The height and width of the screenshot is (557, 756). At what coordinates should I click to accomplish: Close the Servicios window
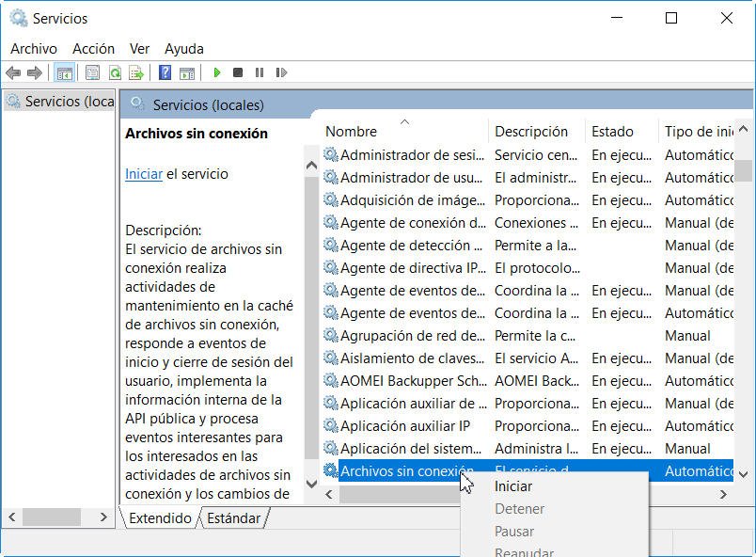tap(727, 18)
